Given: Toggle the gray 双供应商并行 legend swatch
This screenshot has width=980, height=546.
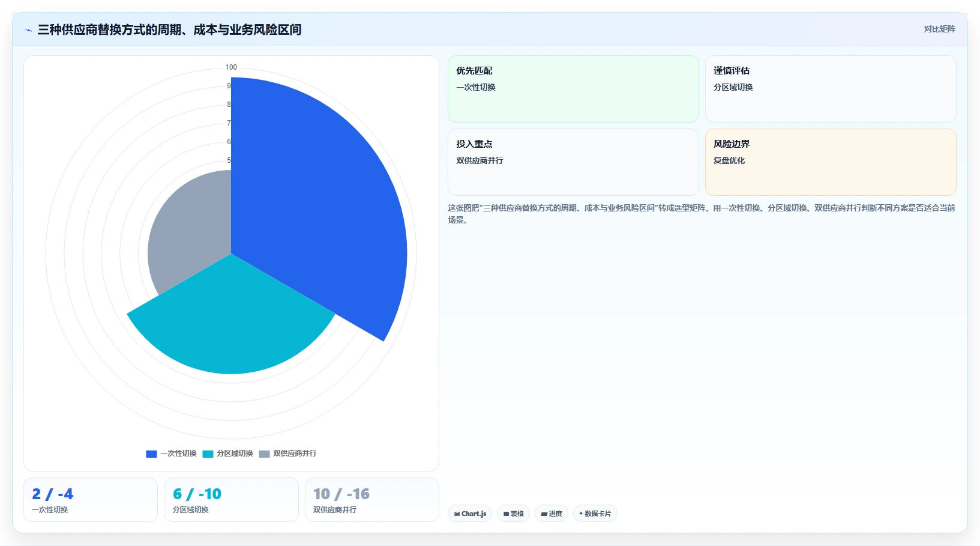Looking at the screenshot, I should 264,454.
